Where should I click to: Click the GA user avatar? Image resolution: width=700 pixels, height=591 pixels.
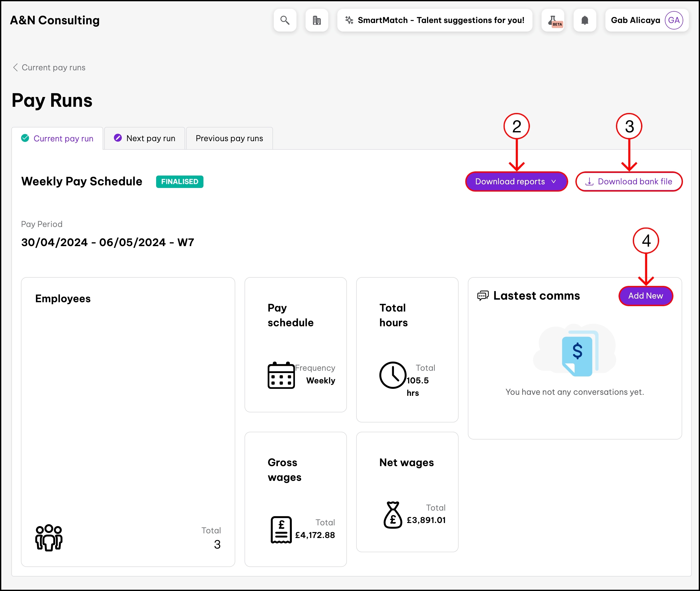click(x=674, y=20)
